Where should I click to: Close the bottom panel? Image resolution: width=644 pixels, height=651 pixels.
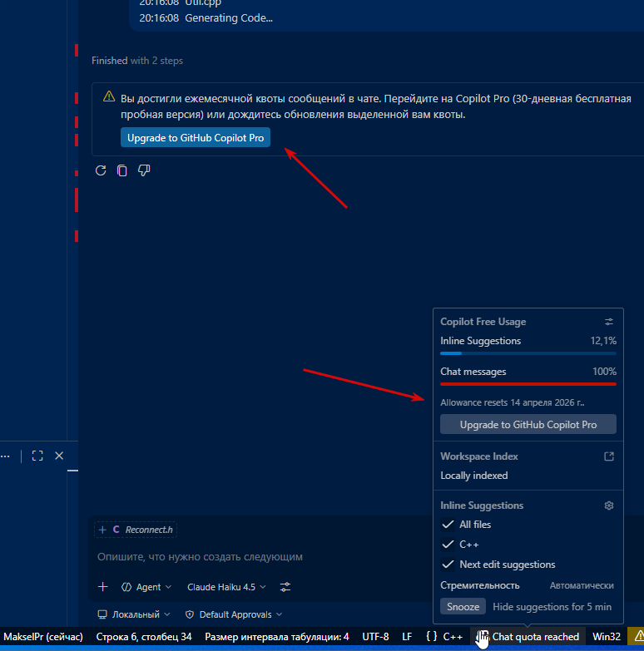tap(59, 456)
